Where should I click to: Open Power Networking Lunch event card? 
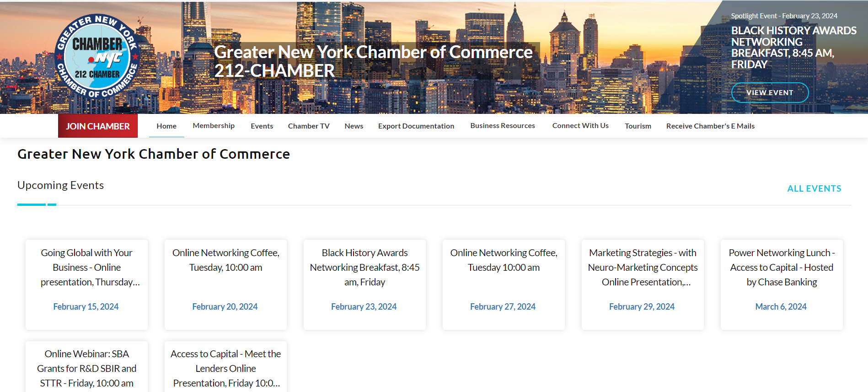pyautogui.click(x=781, y=267)
